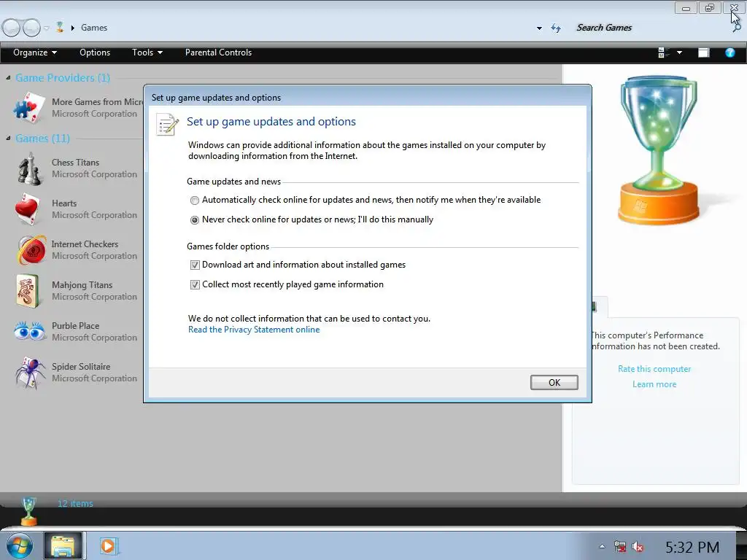
Task: Open the recent pages dropdown arrow
Action: (x=46, y=28)
